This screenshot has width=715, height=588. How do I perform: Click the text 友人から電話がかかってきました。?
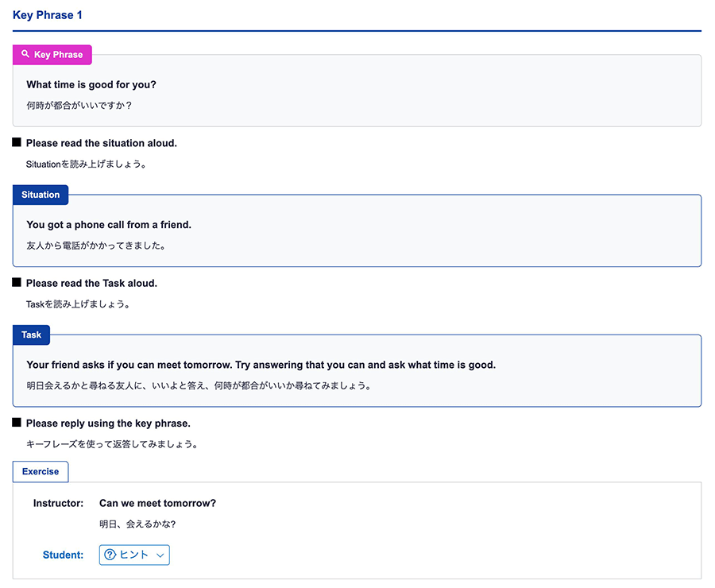[x=96, y=246]
